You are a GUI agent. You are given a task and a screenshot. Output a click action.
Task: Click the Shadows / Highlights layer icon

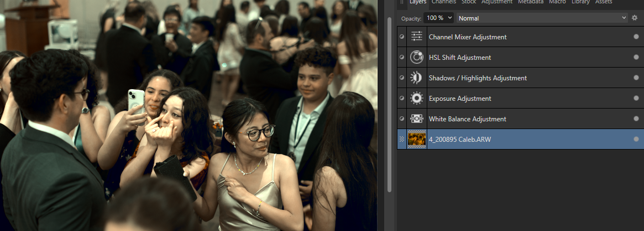[416, 78]
